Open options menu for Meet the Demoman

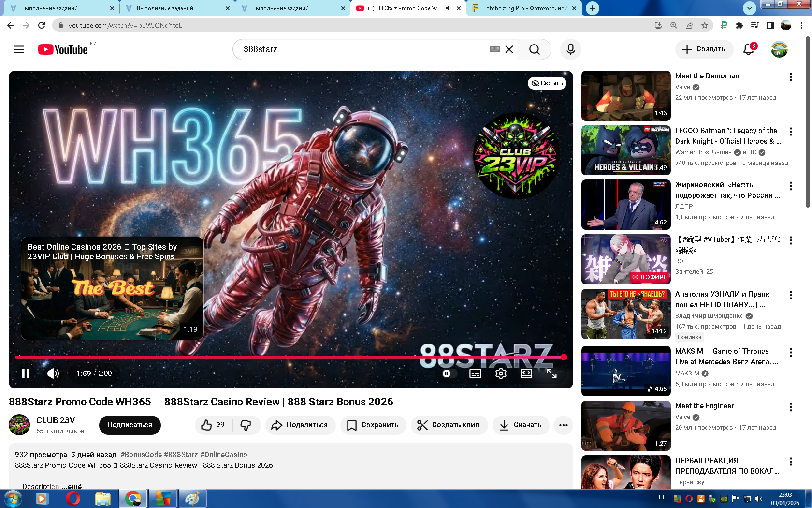pyautogui.click(x=791, y=77)
